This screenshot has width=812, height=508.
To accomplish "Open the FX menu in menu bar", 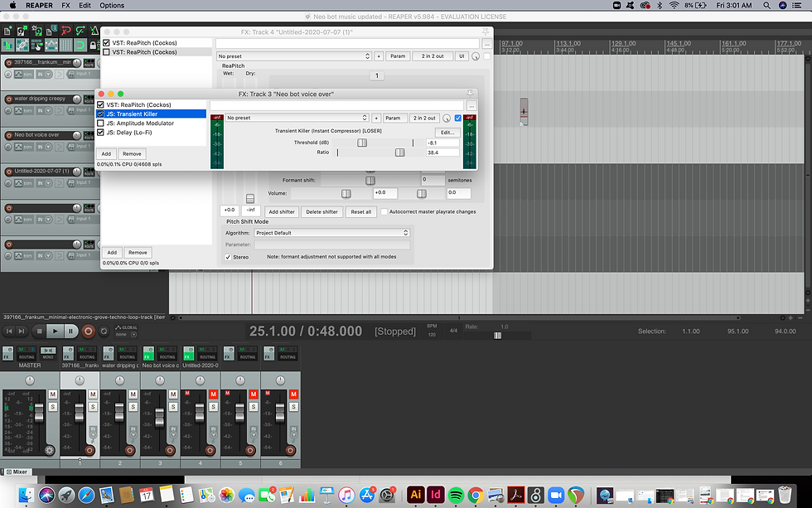I will tap(65, 5).
